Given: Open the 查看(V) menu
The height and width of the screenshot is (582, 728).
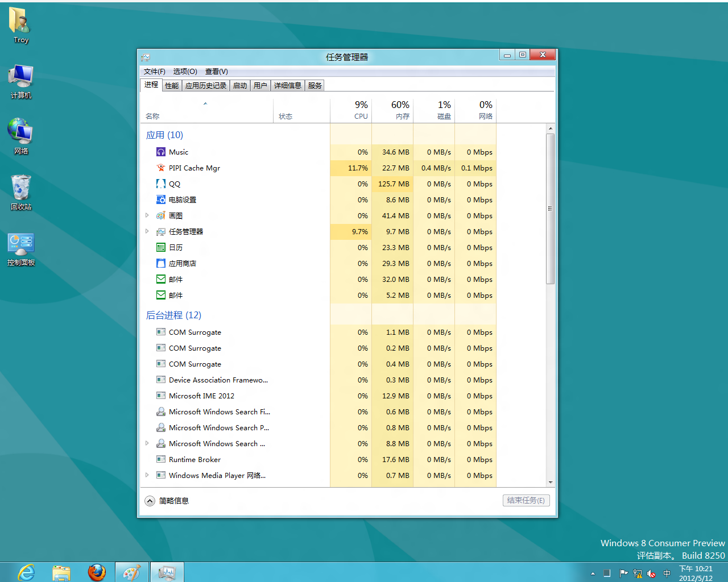Looking at the screenshot, I should 216,71.
